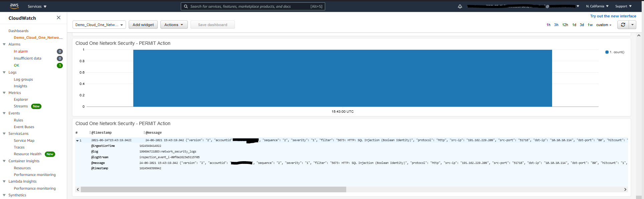Viewport: 644px width, 199px height.
Task: Focus the AWS services search field
Action: click(253, 6)
